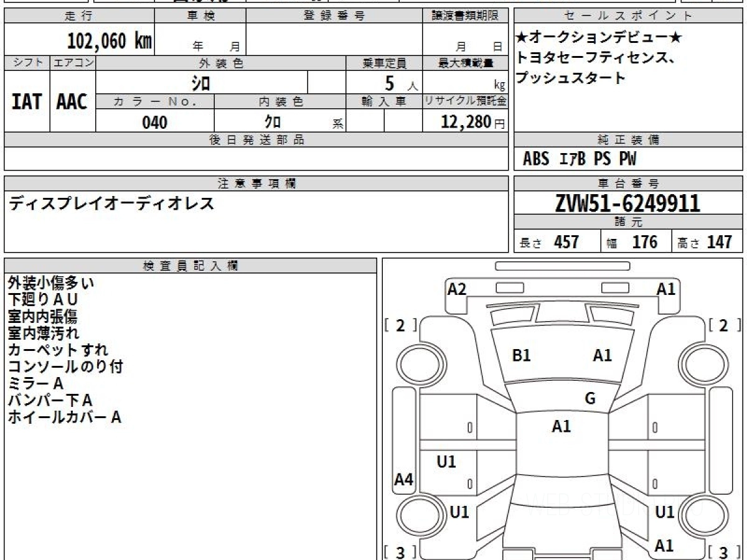Click the トヨタセーフティセンス、 line
747x560 pixels.
click(596, 58)
